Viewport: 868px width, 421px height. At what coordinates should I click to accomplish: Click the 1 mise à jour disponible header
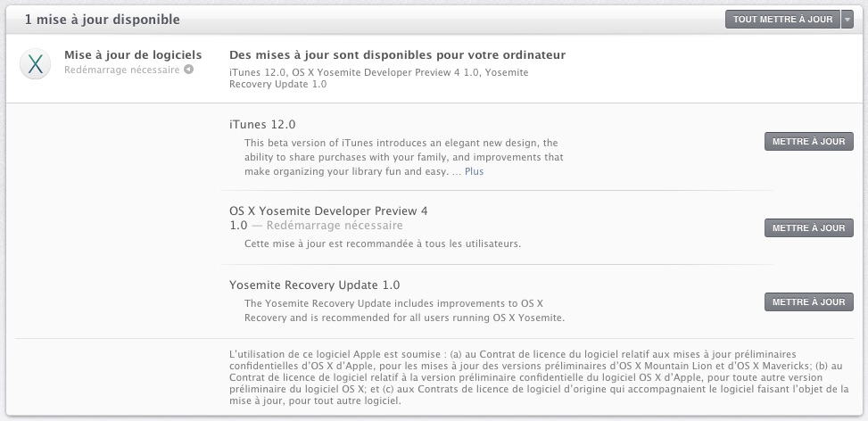pyautogui.click(x=102, y=19)
